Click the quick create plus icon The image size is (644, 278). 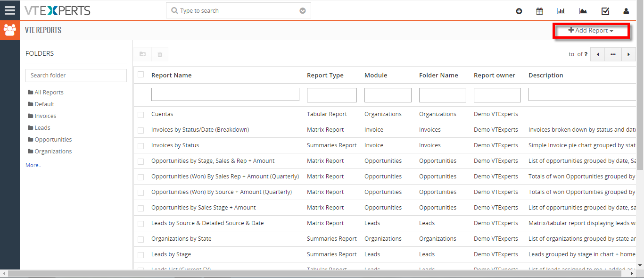coord(519,11)
